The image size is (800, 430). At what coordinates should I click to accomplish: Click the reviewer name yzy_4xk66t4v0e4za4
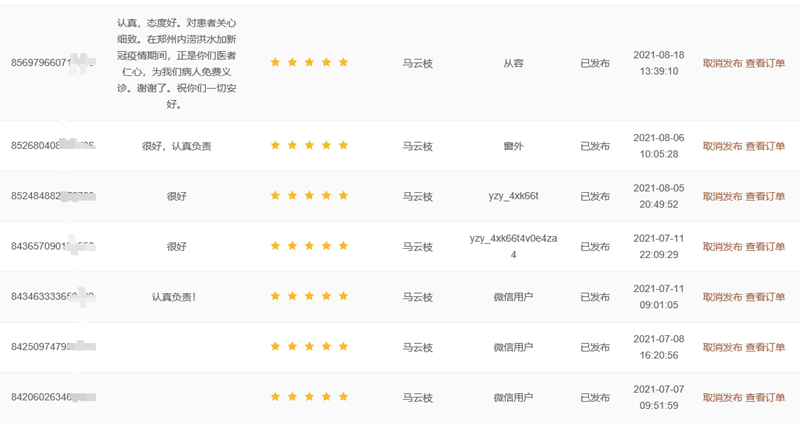click(x=513, y=246)
